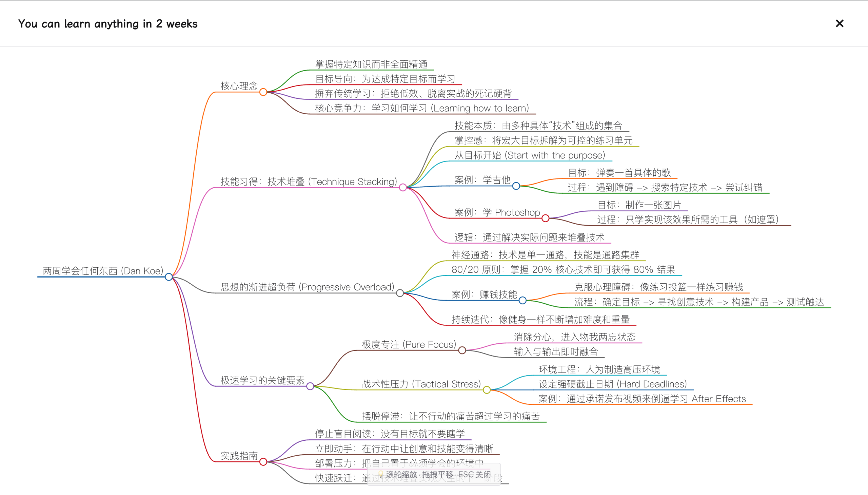The image size is (868, 495).
Task: Collapse the 极速学习的关键要素 branch circle
Action: [310, 386]
